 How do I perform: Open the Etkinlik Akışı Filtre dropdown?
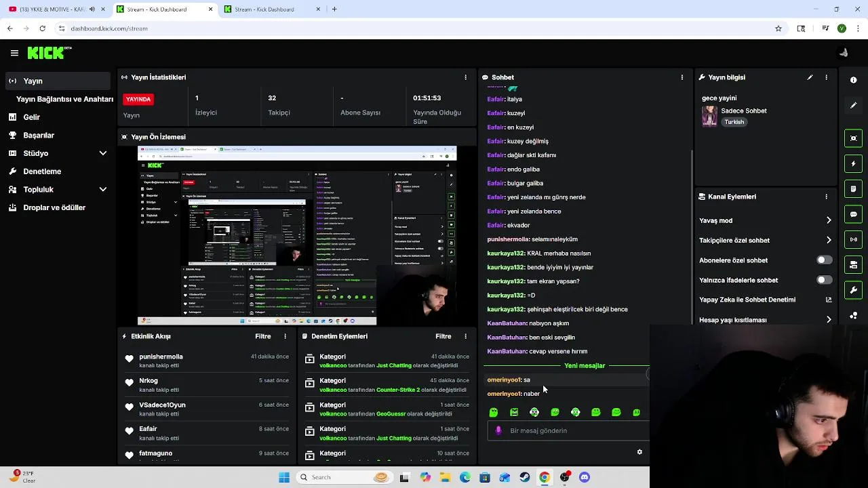263,336
